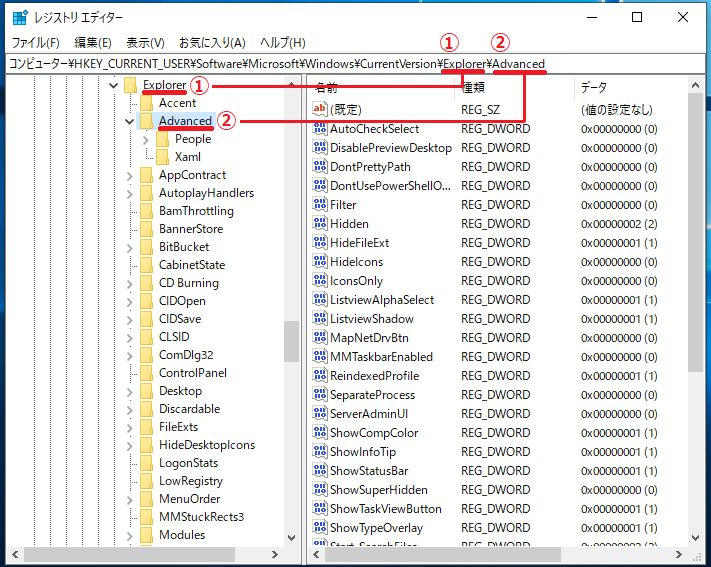Collapse the Advanced key
The image size is (711, 567).
(130, 121)
